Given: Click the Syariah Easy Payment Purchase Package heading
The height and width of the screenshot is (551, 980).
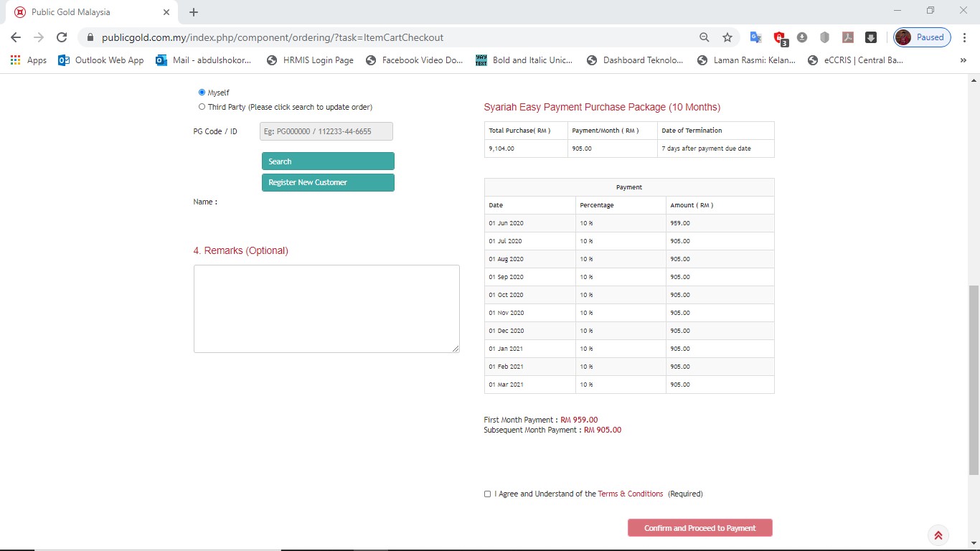Looking at the screenshot, I should [602, 107].
